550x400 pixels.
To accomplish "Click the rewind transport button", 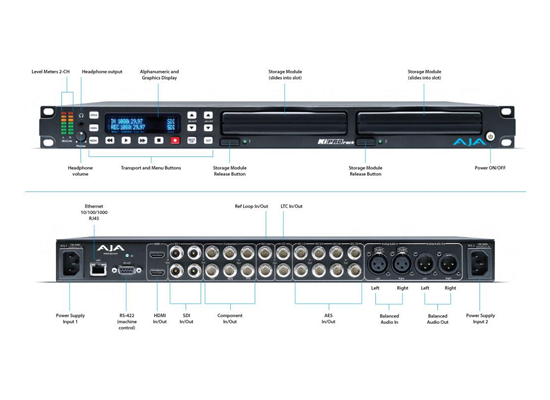I will click(x=110, y=140).
